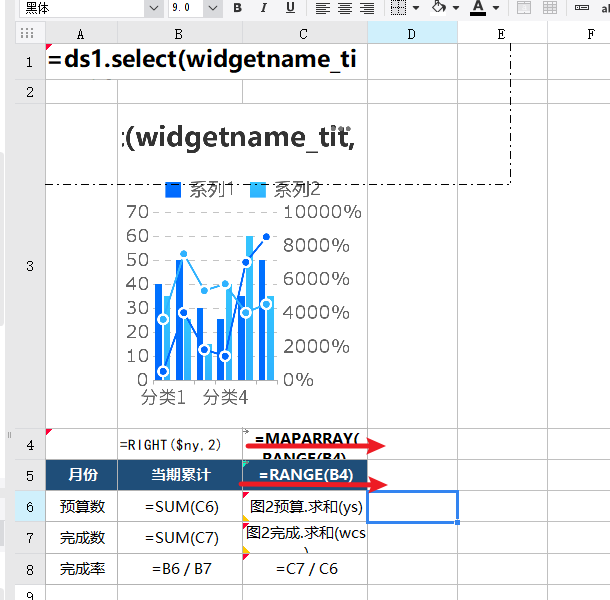Open the font size dropdown
The image size is (610, 600).
pyautogui.click(x=213, y=8)
